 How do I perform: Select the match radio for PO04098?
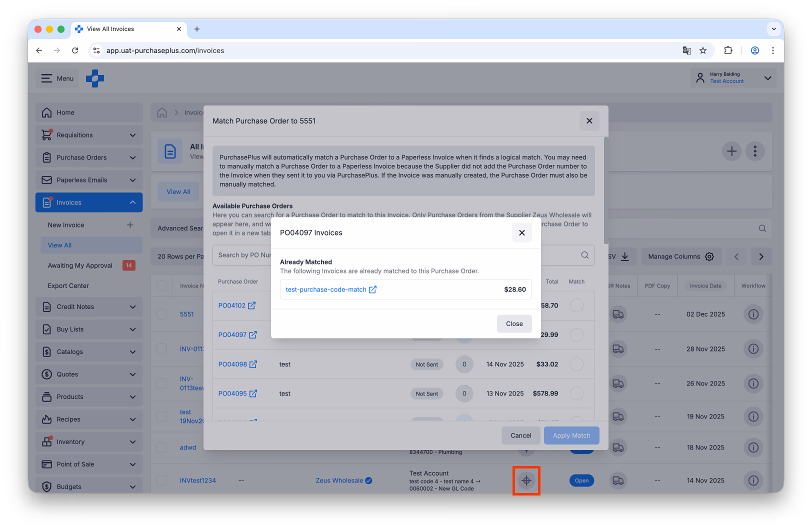click(576, 364)
